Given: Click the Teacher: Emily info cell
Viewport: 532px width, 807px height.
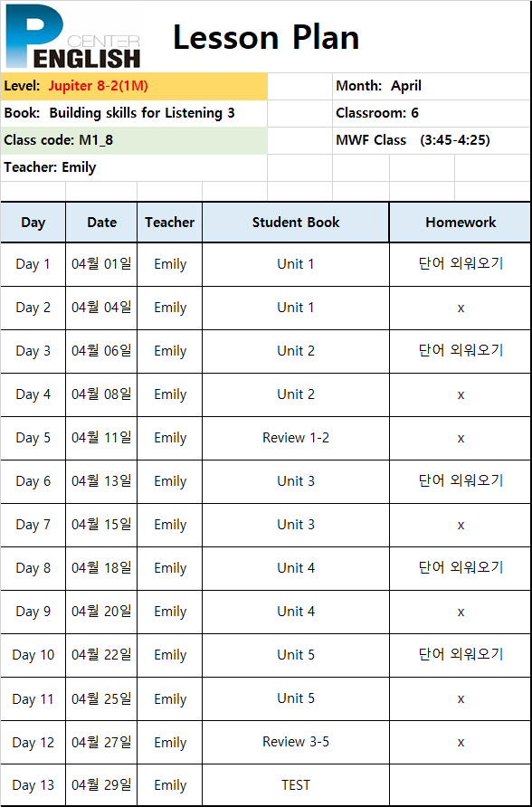Looking at the screenshot, I should pos(134,167).
